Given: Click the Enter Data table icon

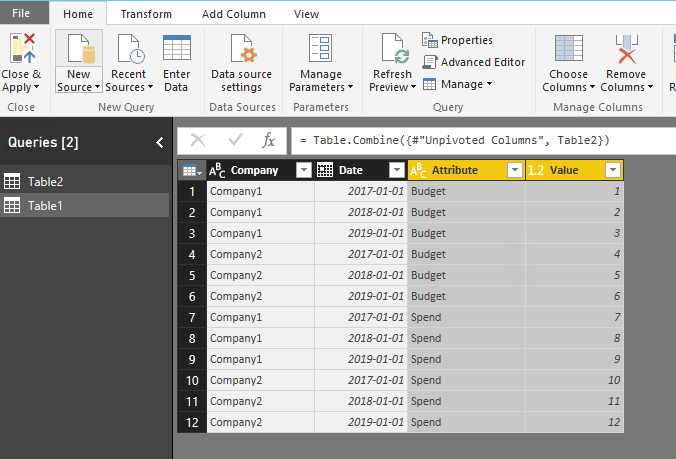Looking at the screenshot, I should (x=177, y=47).
